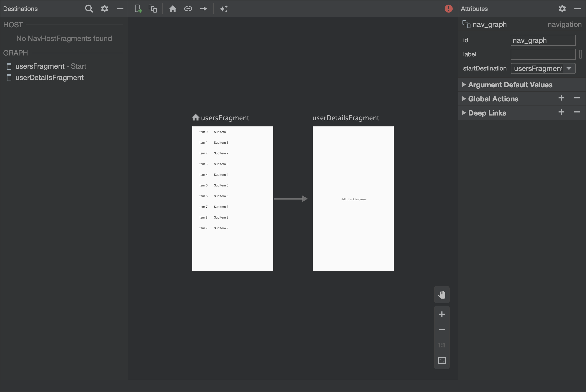The width and height of the screenshot is (586, 392).
Task: Click the id field showing nav_graph
Action: [544, 40]
